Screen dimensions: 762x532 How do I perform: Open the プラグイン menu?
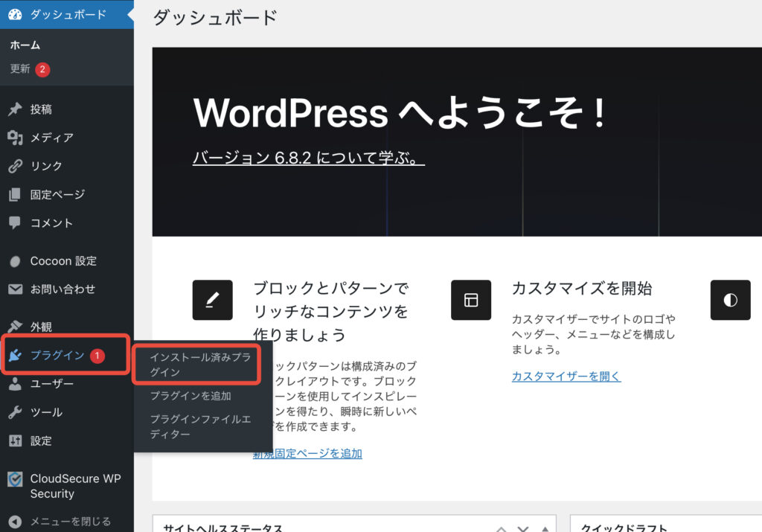click(66, 355)
